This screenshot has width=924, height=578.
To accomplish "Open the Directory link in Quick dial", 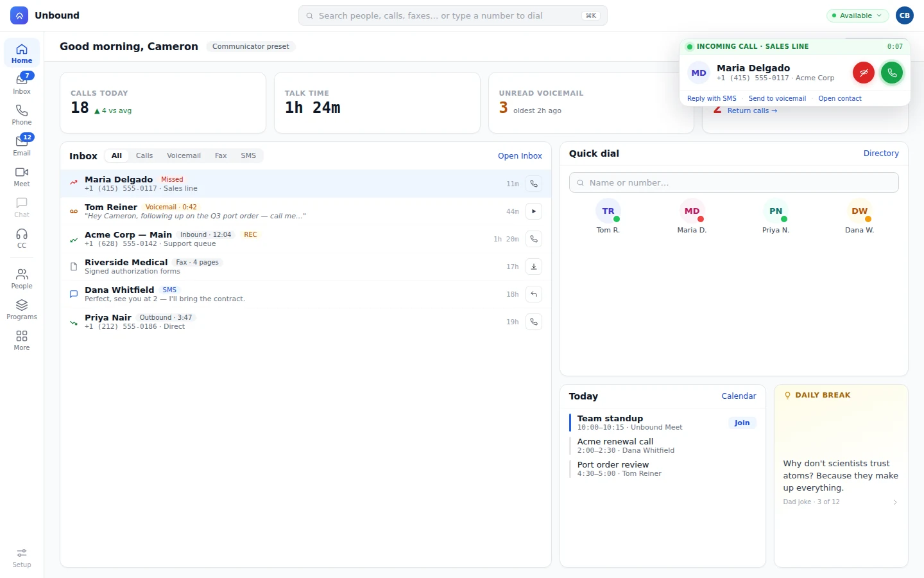I will click(881, 153).
